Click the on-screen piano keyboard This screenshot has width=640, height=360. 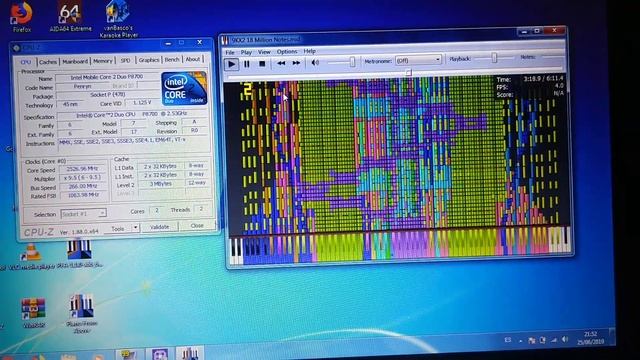(399, 246)
